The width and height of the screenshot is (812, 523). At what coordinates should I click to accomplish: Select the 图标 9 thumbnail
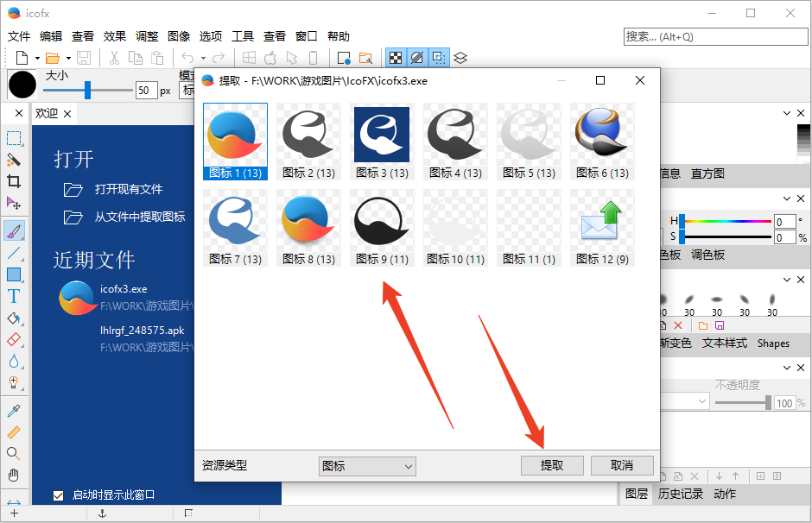pos(382,227)
